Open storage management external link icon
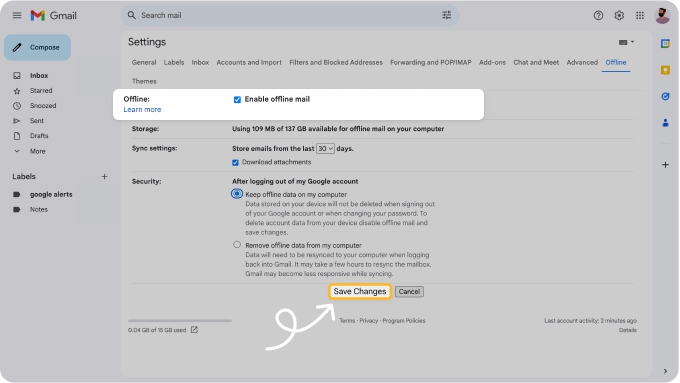This screenshot has width=680, height=383. click(194, 330)
